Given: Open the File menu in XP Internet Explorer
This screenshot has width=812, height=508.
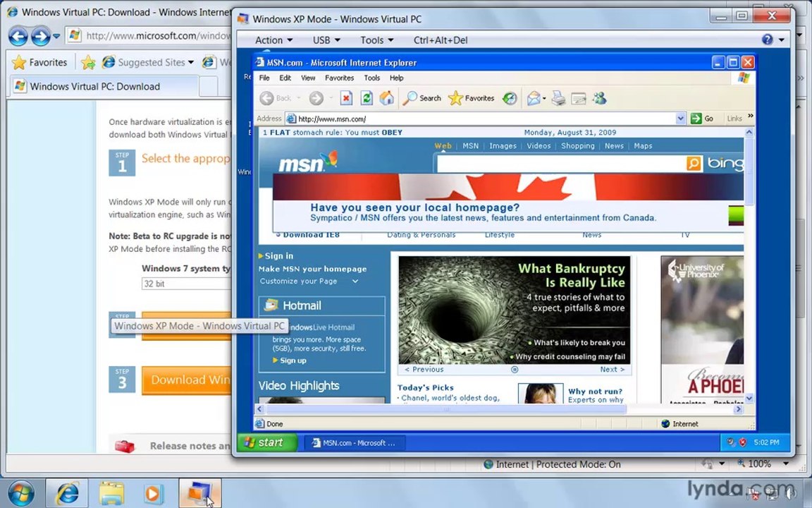Looking at the screenshot, I should click(264, 78).
